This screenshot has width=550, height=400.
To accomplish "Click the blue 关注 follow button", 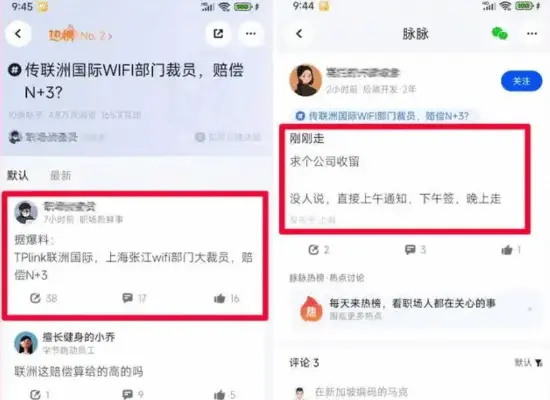I will (x=521, y=81).
